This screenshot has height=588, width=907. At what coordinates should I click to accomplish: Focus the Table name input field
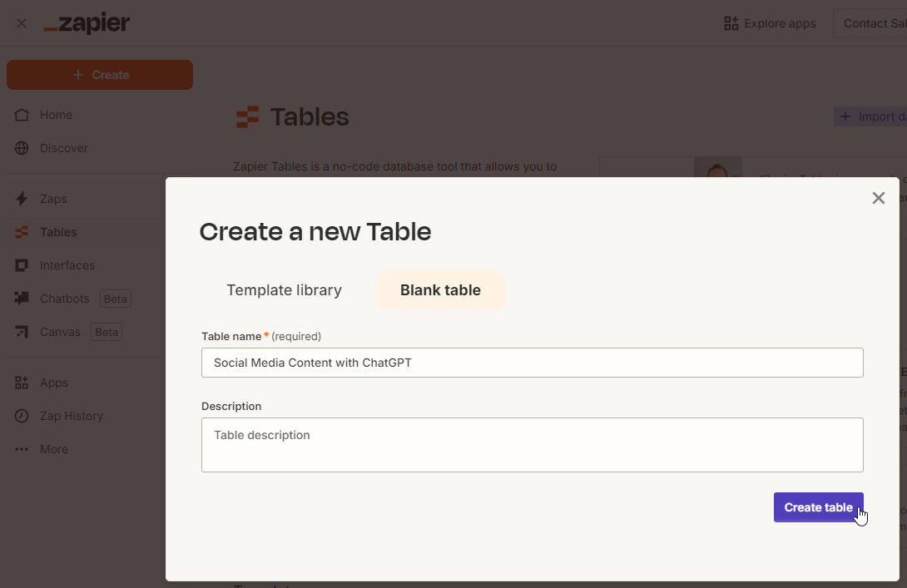(x=532, y=363)
